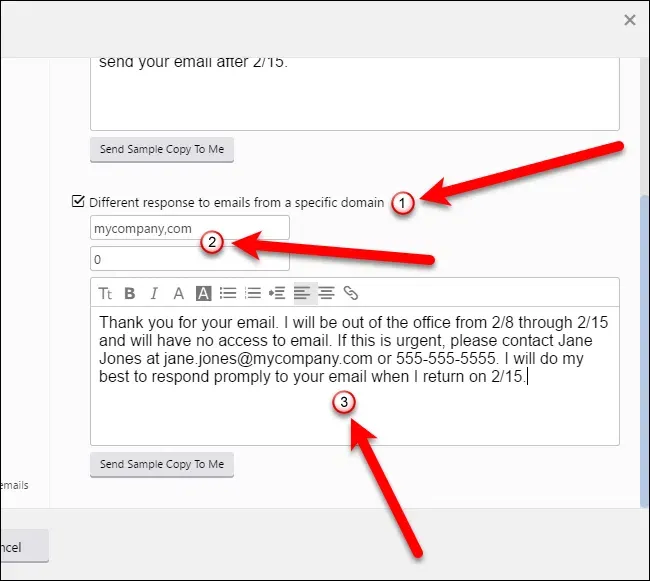Insert a numbered list

[x=253, y=293]
